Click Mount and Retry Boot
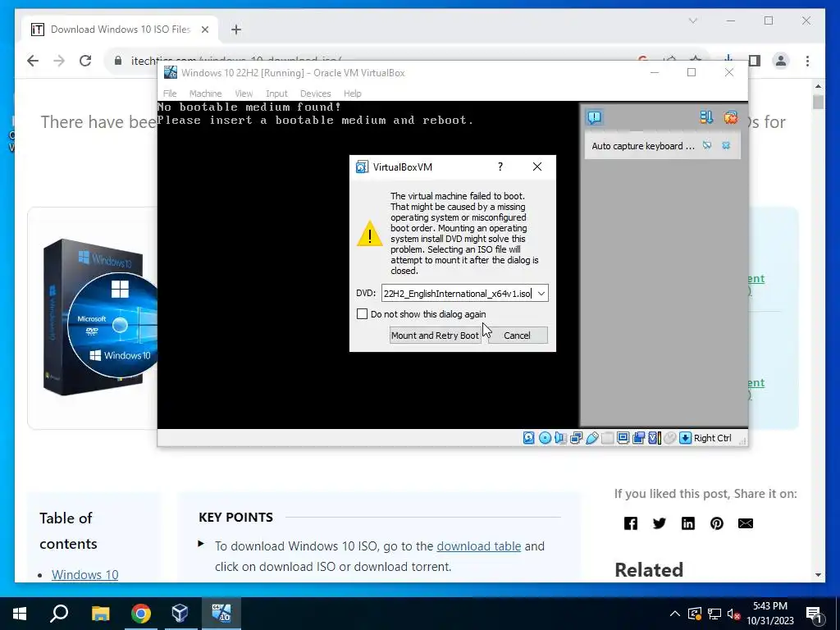Viewport: 840px width, 630px height. tap(435, 336)
